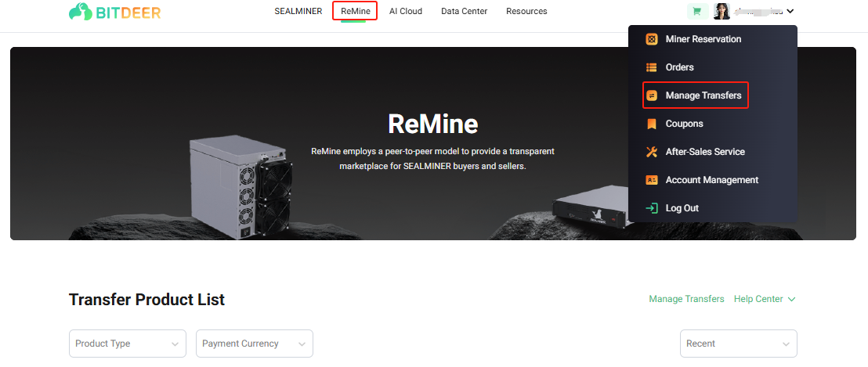
Task: Click the Log Out arrow icon
Action: (x=652, y=208)
